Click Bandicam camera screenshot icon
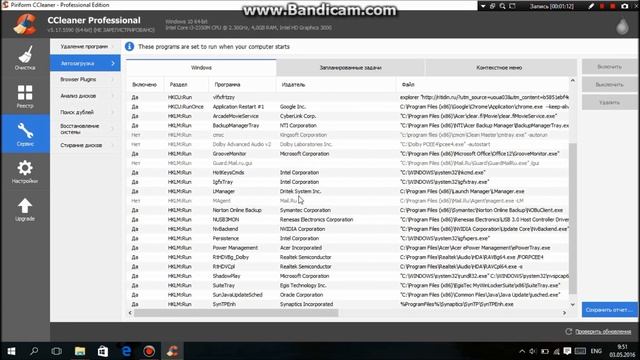Image resolution: width=640 pixels, height=360 pixels. tap(625, 6)
